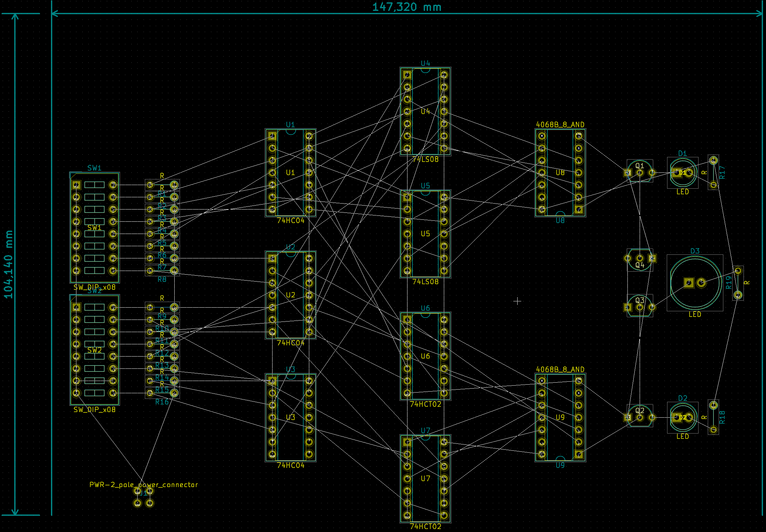Select resistor R19 footprint
The height and width of the screenshot is (532, 766).
tap(738, 283)
